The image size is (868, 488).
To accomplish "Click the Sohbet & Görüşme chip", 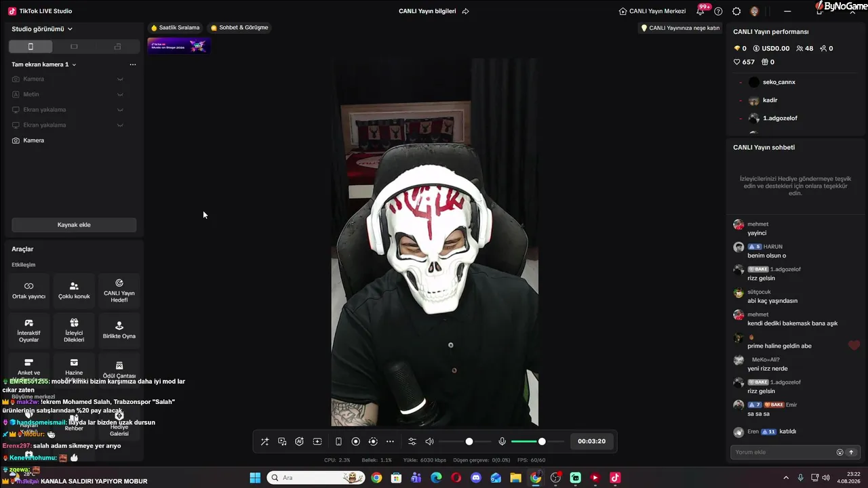I will [239, 28].
